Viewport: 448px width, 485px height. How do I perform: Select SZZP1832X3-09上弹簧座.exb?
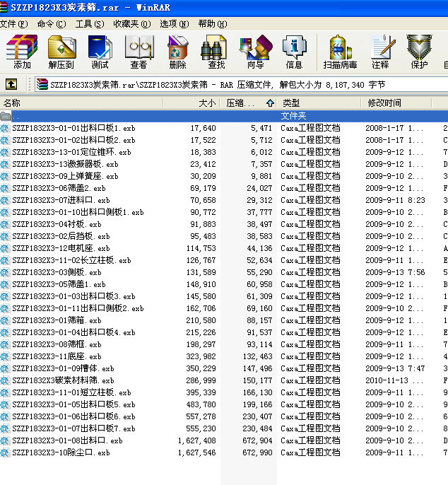tap(65, 176)
